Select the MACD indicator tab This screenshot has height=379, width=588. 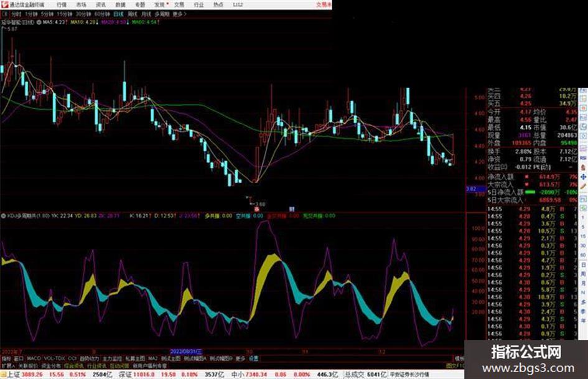point(34,358)
